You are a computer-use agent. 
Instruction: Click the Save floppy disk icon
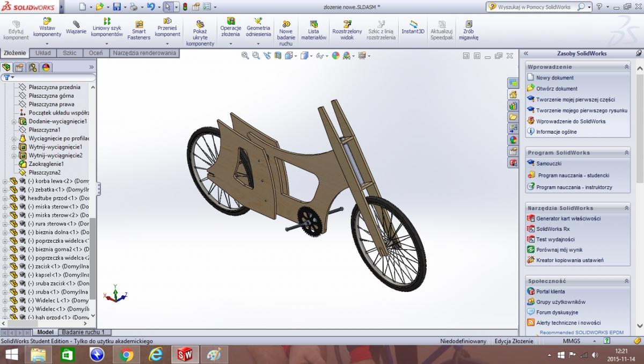117,7
